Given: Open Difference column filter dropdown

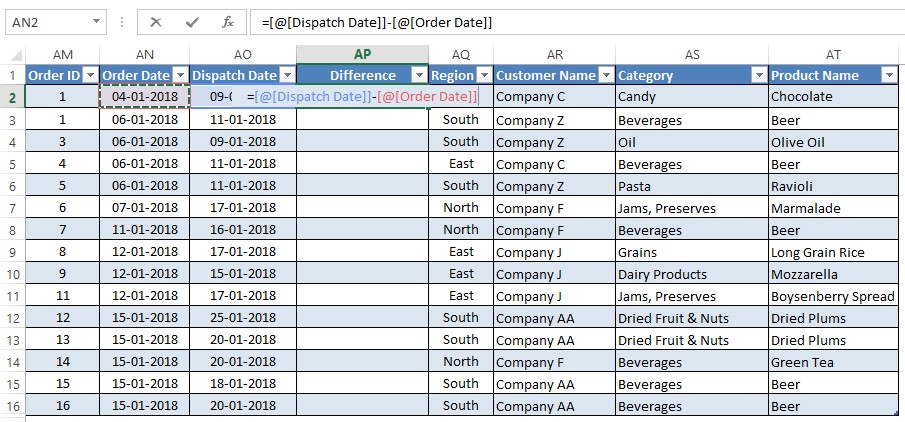Looking at the screenshot, I should 419,76.
